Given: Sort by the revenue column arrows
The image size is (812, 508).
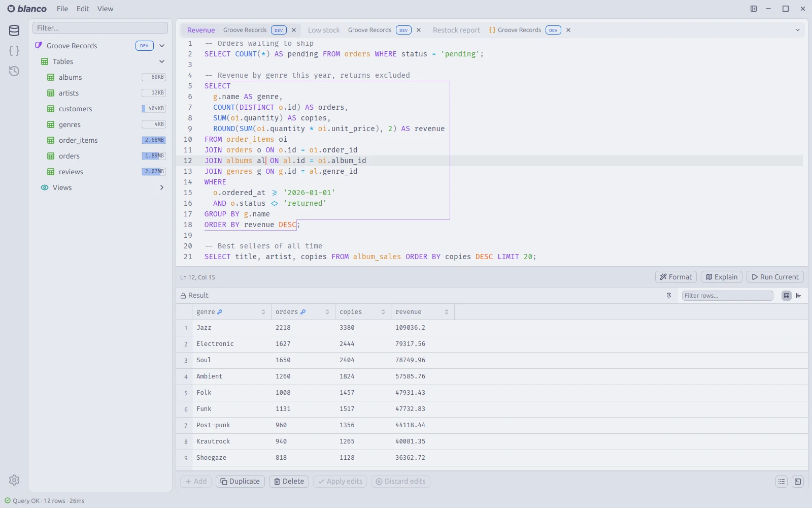Looking at the screenshot, I should [447, 312].
